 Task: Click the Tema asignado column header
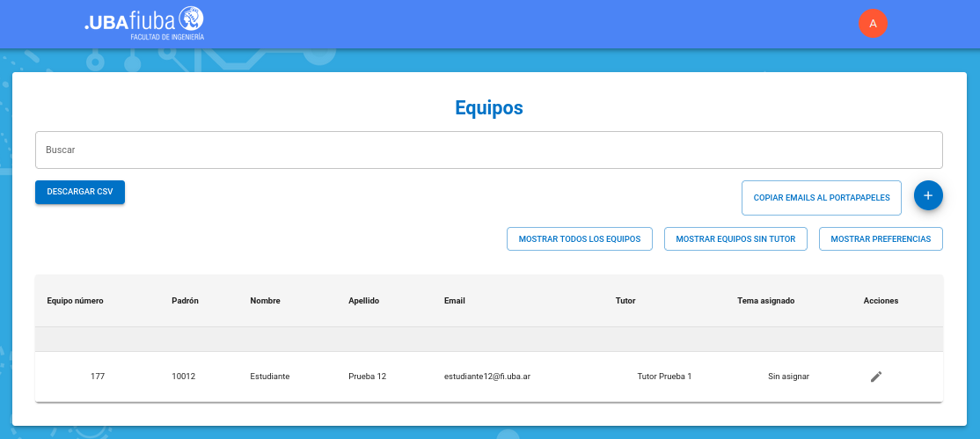point(765,301)
